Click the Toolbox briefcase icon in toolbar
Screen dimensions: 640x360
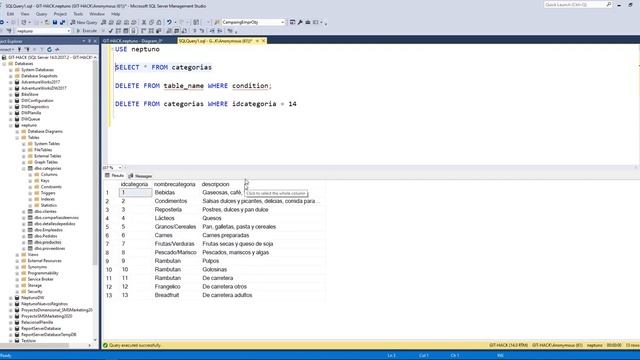point(308,22)
